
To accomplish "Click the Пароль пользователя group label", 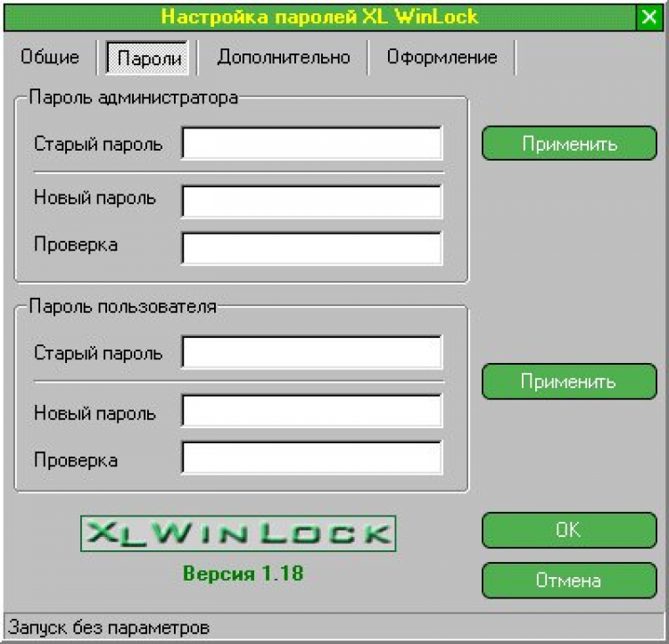I will 122,307.
